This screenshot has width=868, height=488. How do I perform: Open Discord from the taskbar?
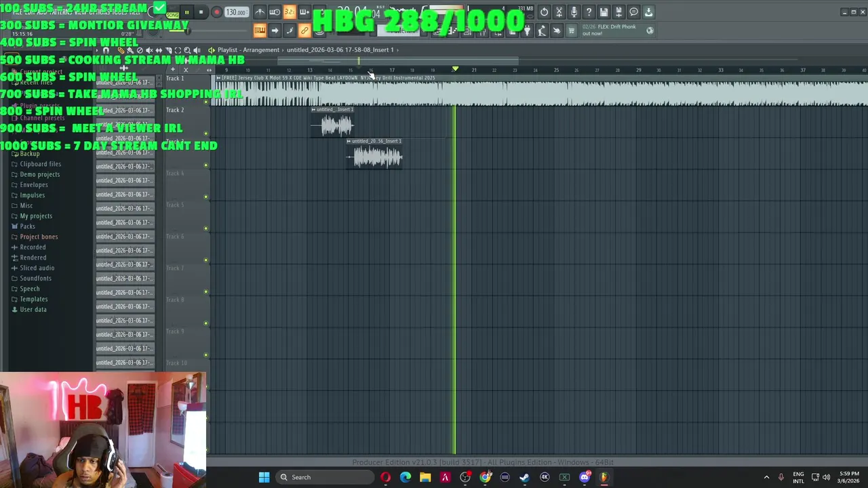coord(585,477)
